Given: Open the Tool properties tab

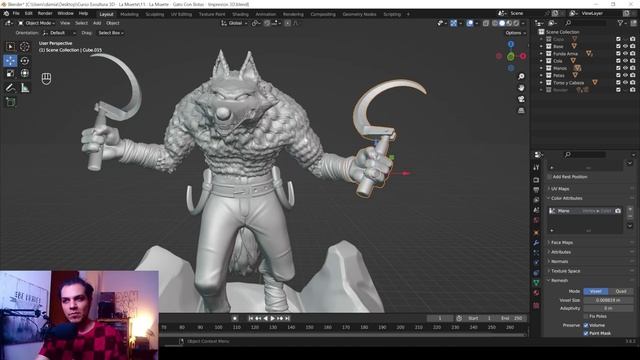Looking at the screenshot, I should pyautogui.click(x=536, y=168).
